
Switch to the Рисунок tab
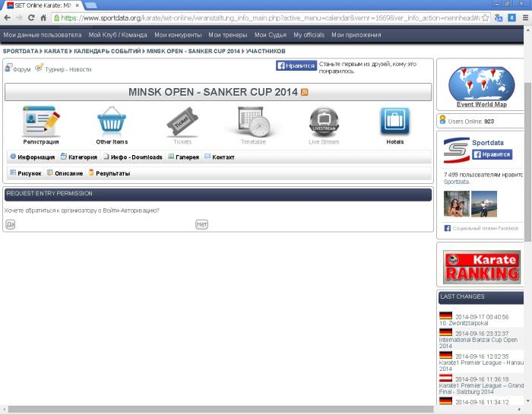pos(25,173)
